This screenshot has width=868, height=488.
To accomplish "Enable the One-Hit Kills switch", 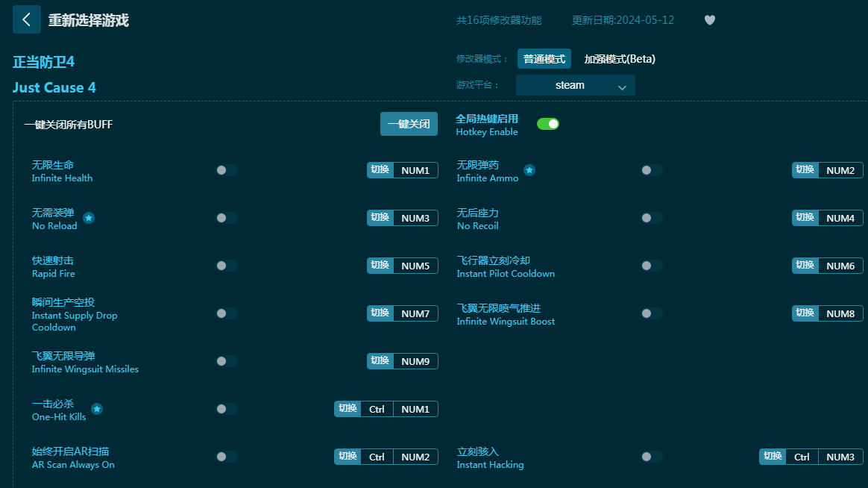I will pos(227,409).
